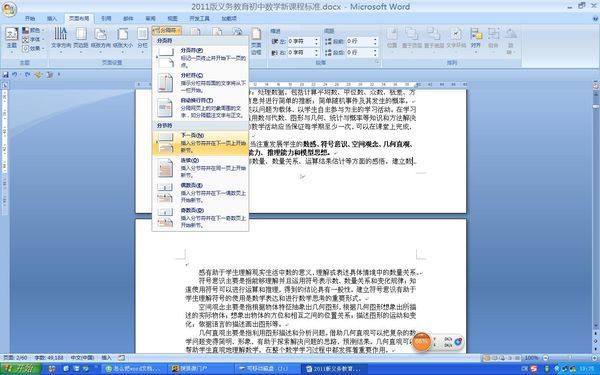Toggle the 插入 insert mode indicator
The width and height of the screenshot is (600, 375).
point(106,358)
